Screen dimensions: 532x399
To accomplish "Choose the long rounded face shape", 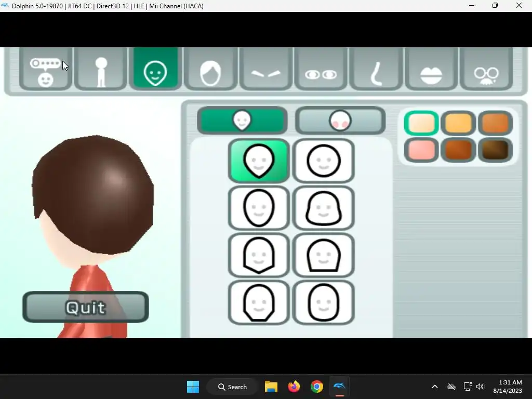I will pos(323,302).
